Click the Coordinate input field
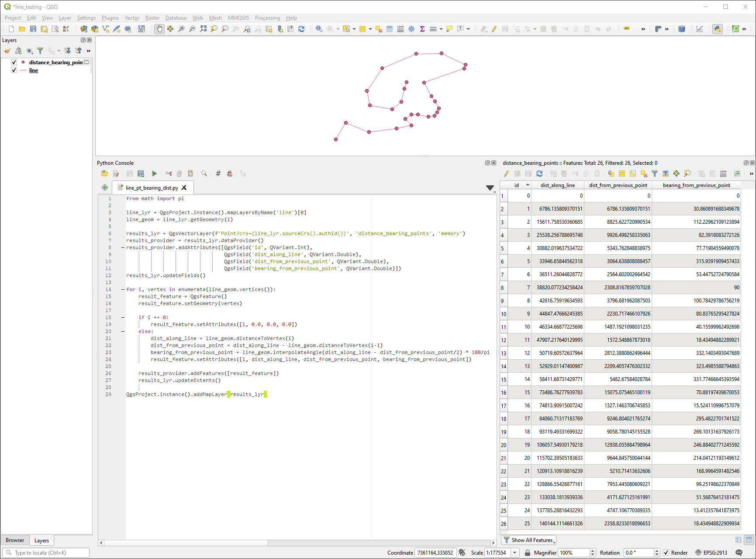 [435, 553]
